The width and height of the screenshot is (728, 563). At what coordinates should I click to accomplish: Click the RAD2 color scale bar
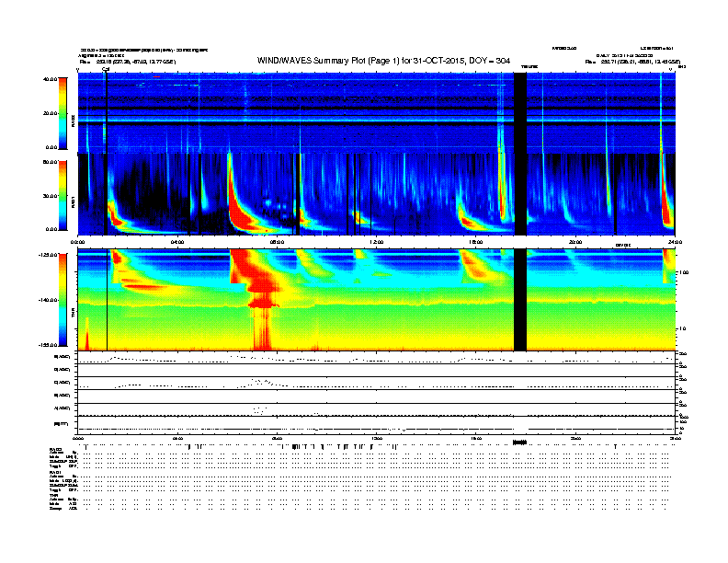pyautogui.click(x=63, y=114)
